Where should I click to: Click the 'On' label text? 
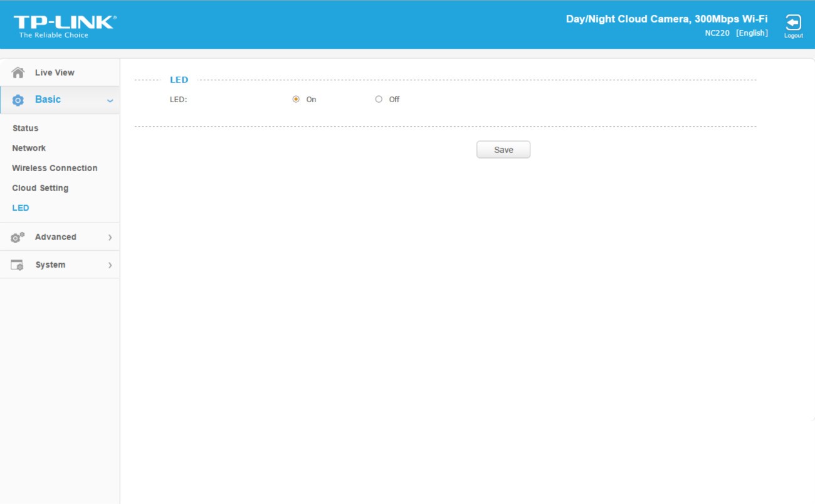(x=311, y=100)
